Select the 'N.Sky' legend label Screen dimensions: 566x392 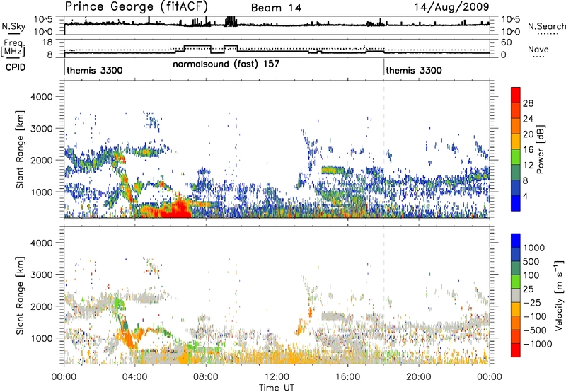click(x=13, y=26)
